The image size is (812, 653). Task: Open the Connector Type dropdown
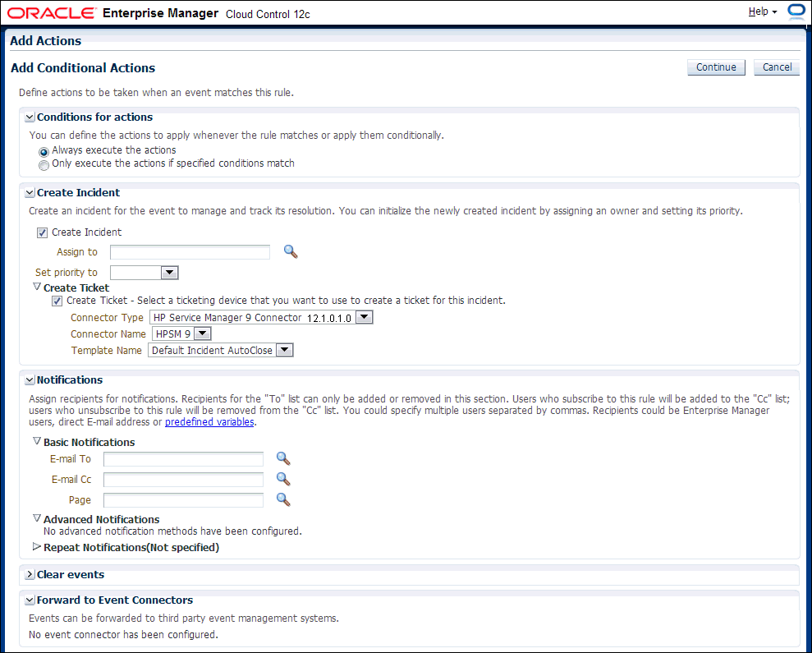[x=365, y=317]
